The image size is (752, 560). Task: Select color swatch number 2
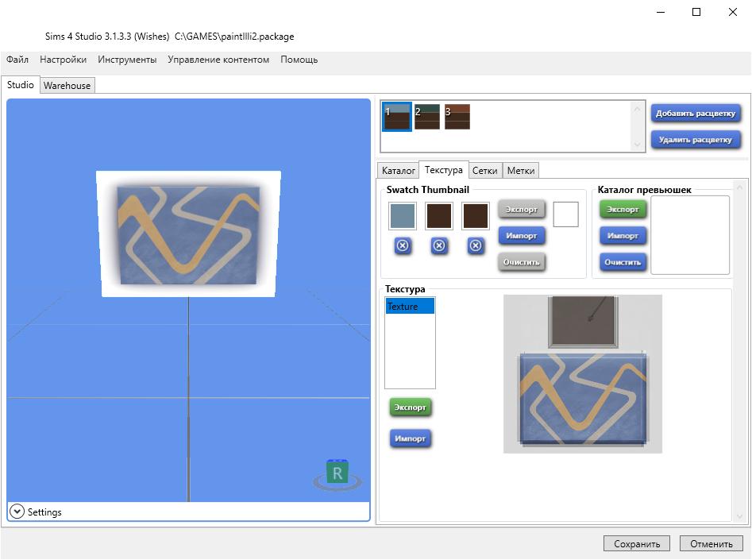click(427, 117)
